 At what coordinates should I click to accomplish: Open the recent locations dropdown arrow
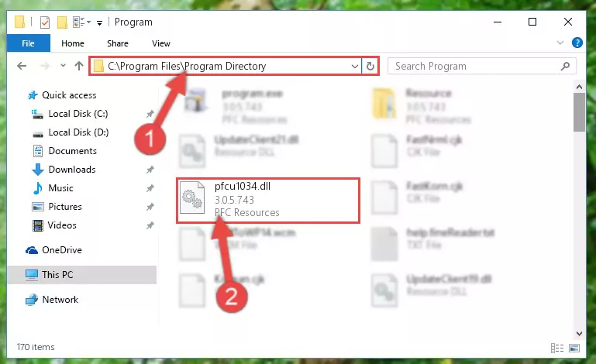63,66
